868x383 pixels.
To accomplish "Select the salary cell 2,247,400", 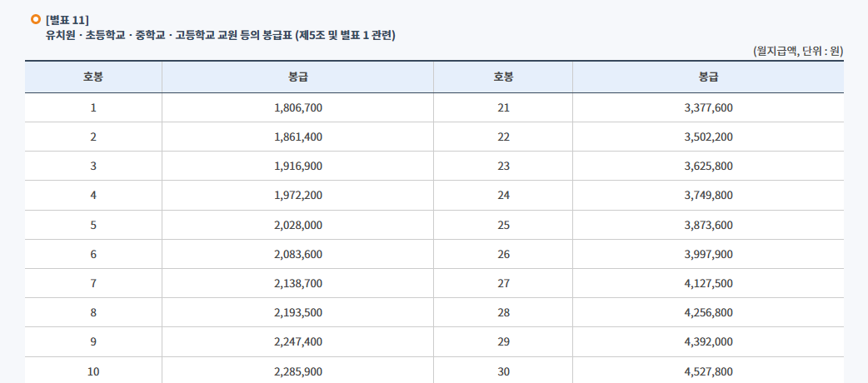I will (298, 342).
